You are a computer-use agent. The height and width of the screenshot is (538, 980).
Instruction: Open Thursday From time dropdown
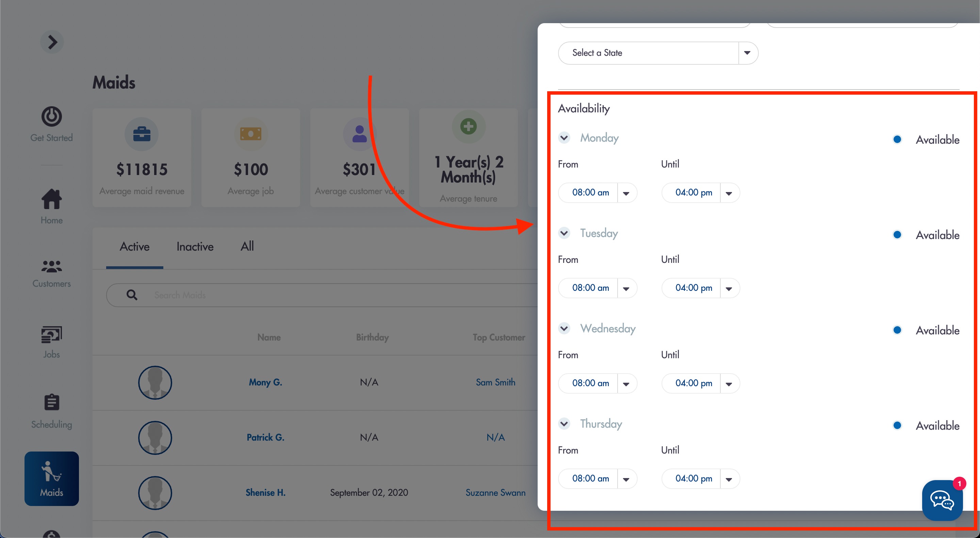coord(598,479)
